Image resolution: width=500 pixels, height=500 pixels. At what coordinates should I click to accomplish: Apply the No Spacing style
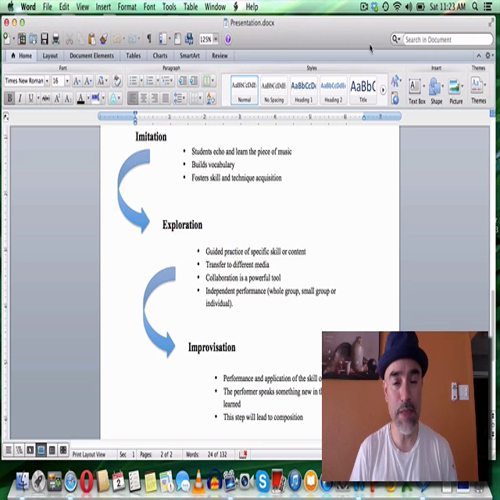274,90
